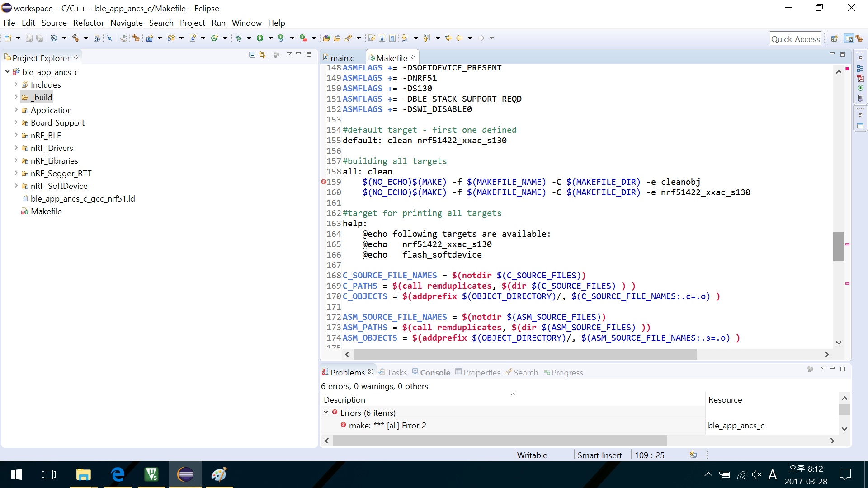Click the Build All binary icon
This screenshot has height=488, width=868.
[x=97, y=38]
